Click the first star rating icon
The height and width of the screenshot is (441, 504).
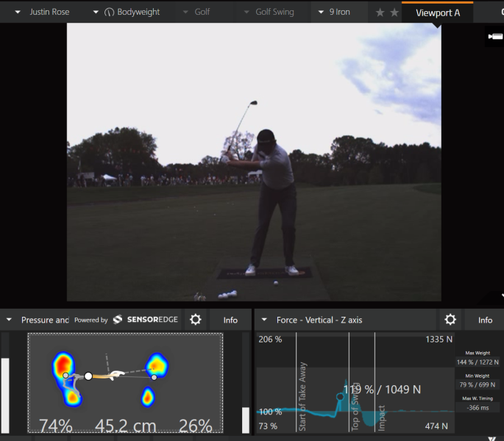pyautogui.click(x=380, y=12)
